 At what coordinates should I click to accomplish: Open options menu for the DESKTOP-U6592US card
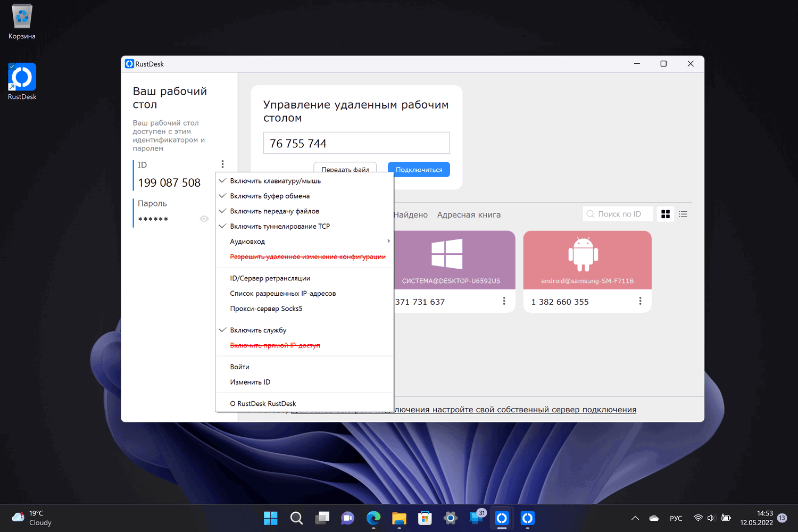504,301
